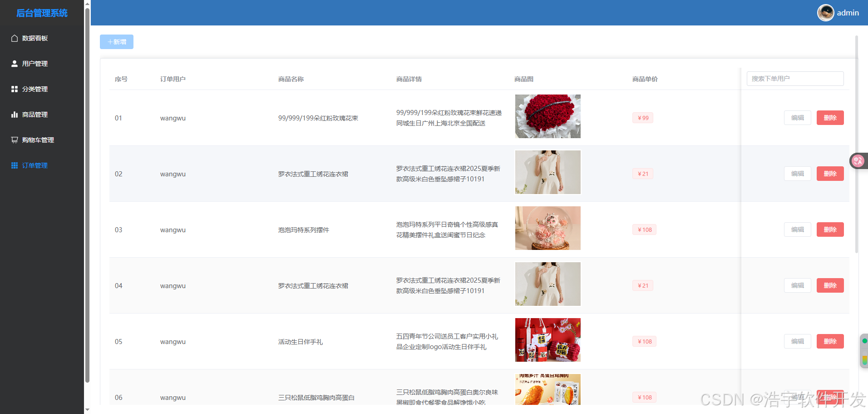The image size is (868, 414).
Task: Delete order 03 with 删除 button
Action: [x=830, y=229]
